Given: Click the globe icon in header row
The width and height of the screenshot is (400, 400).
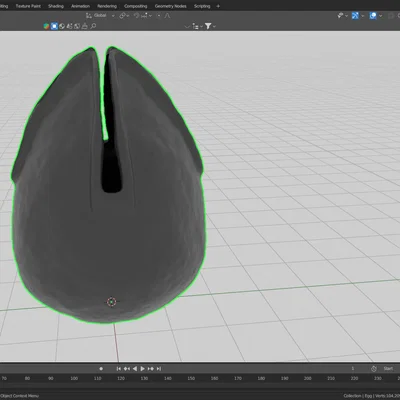Looking at the screenshot, I should (62, 26).
